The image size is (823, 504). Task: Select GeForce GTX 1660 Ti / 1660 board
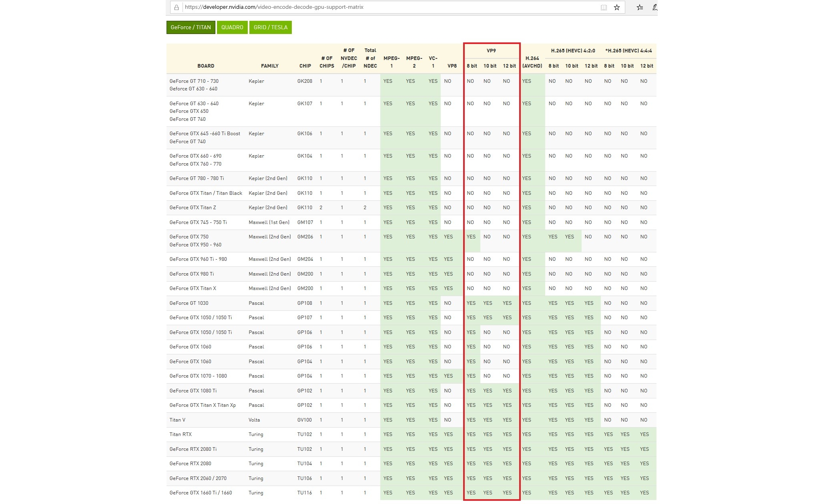[x=201, y=493]
